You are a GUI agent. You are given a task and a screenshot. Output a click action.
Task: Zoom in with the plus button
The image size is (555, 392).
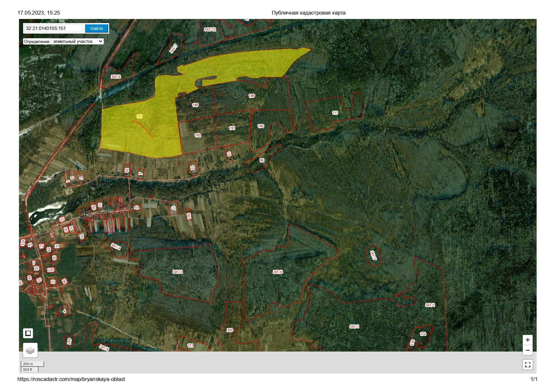[x=527, y=340]
